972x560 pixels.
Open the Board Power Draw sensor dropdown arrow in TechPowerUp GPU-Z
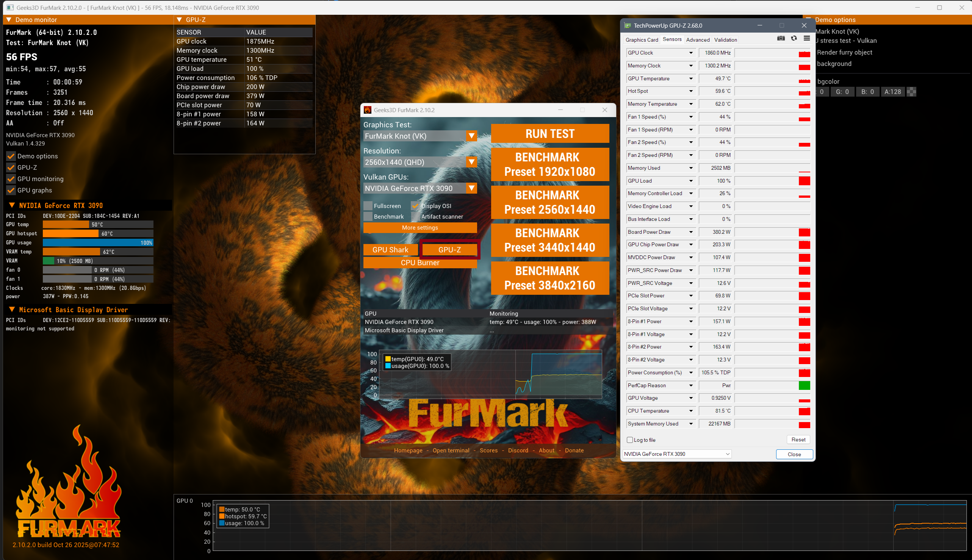(x=691, y=232)
